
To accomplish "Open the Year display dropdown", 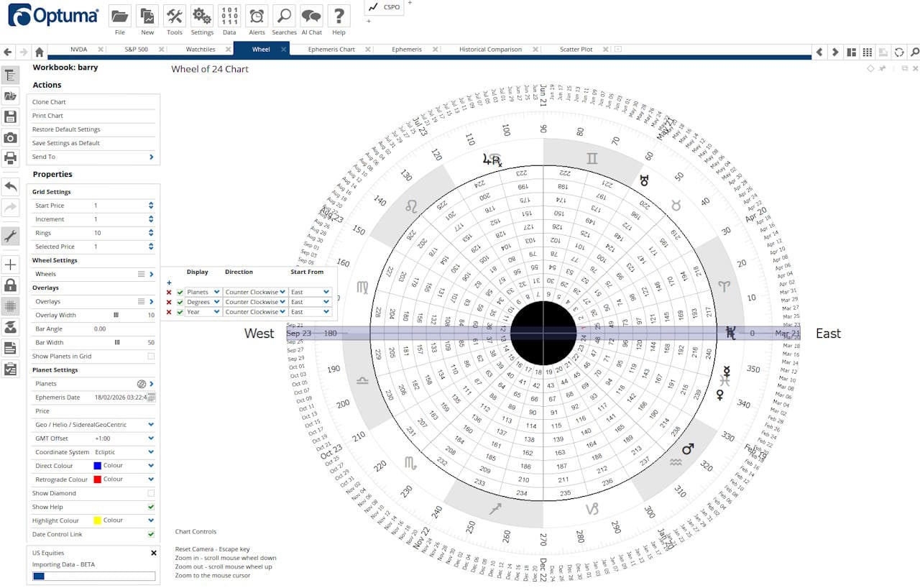I will tap(203, 312).
